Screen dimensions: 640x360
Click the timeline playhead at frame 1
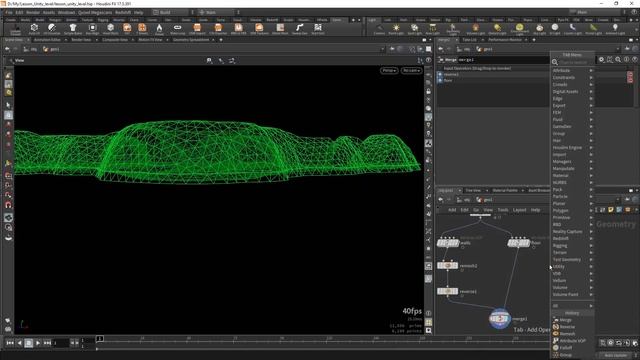(100, 339)
